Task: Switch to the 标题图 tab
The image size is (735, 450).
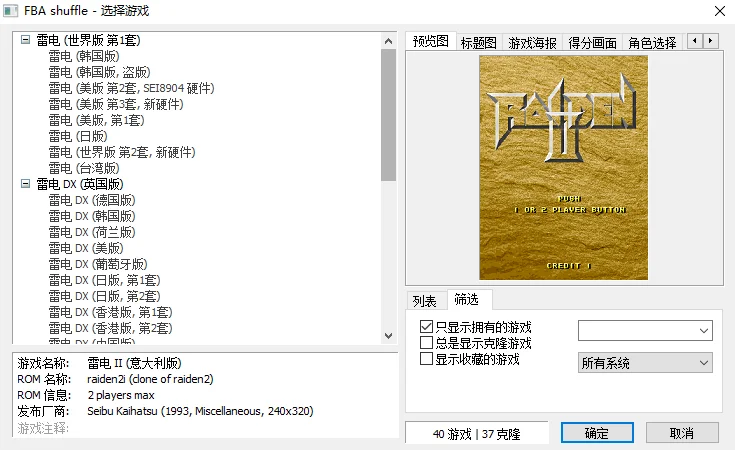Action: click(x=479, y=43)
